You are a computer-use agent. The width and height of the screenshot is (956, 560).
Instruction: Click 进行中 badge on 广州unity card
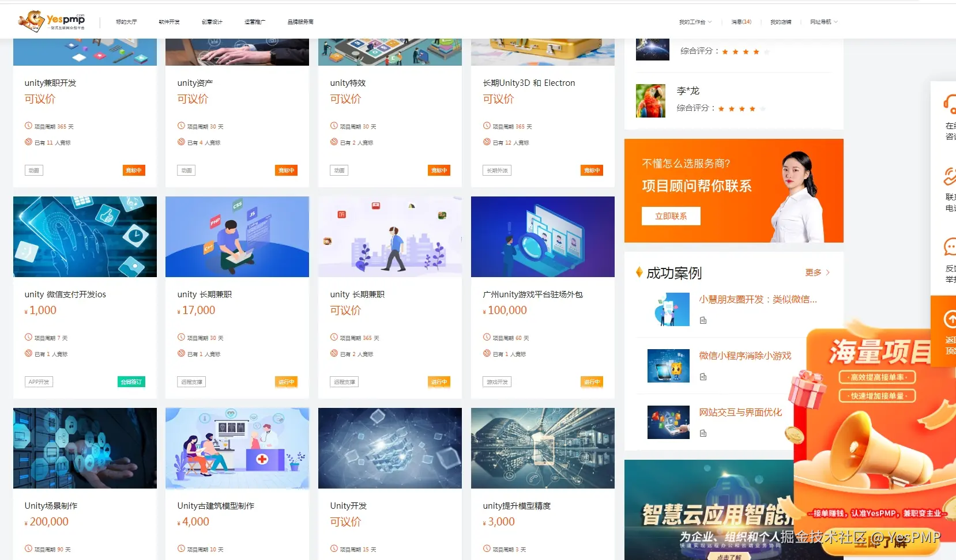(x=592, y=382)
